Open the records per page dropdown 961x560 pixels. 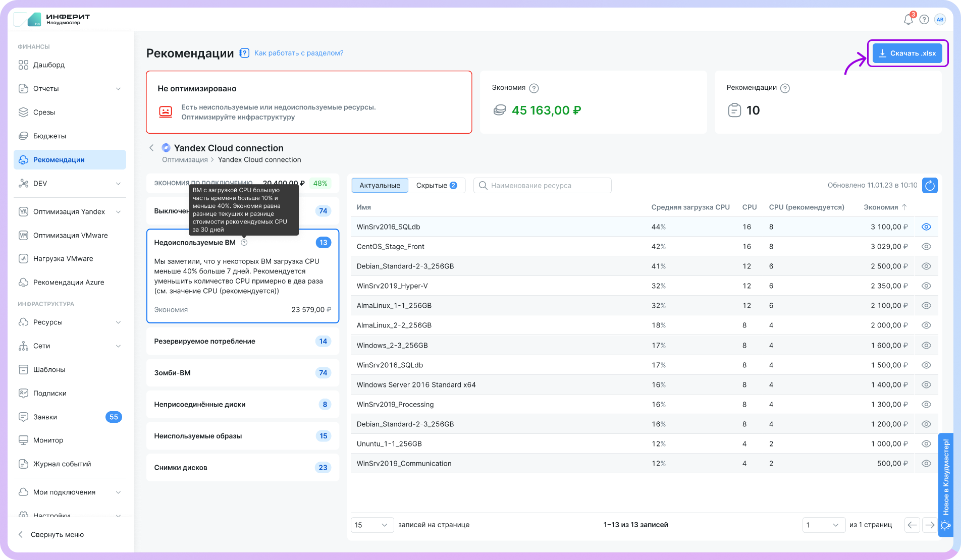(x=372, y=525)
